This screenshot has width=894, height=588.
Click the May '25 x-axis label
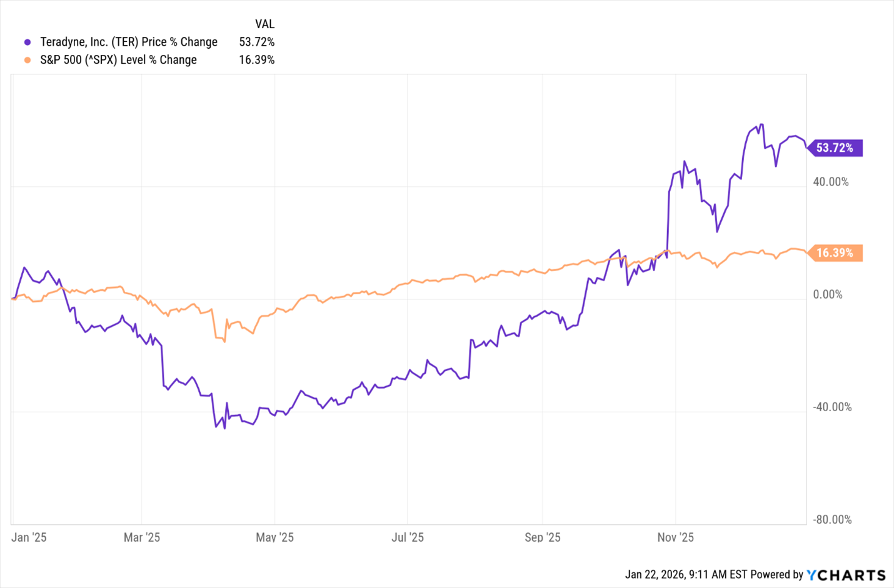pyautogui.click(x=274, y=537)
